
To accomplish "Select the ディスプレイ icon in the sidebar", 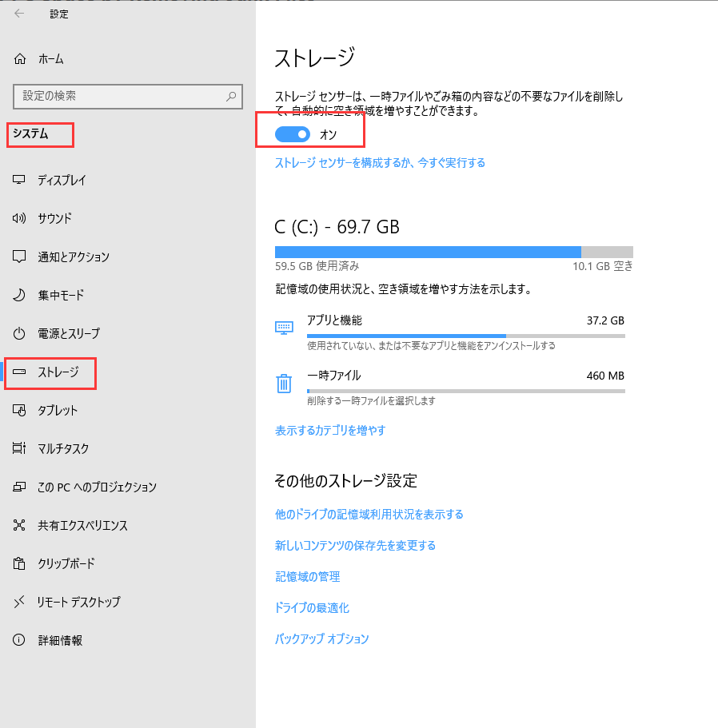I will tap(19, 180).
